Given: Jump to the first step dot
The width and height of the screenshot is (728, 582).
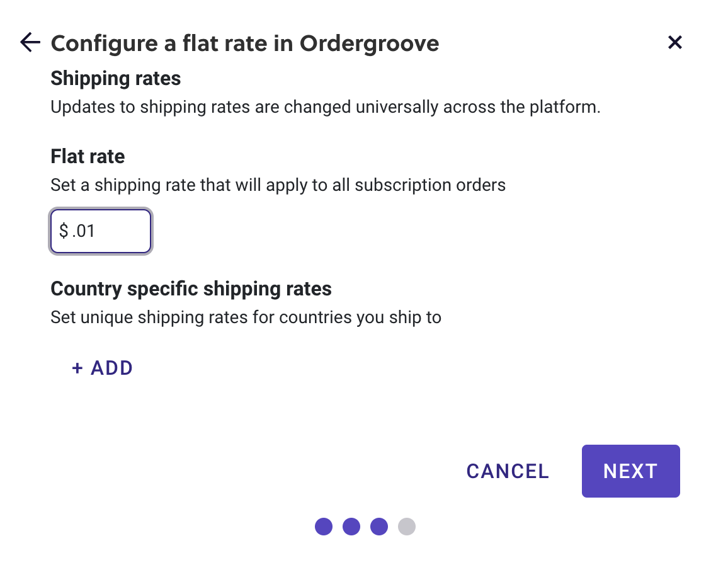Looking at the screenshot, I should click(x=324, y=527).
